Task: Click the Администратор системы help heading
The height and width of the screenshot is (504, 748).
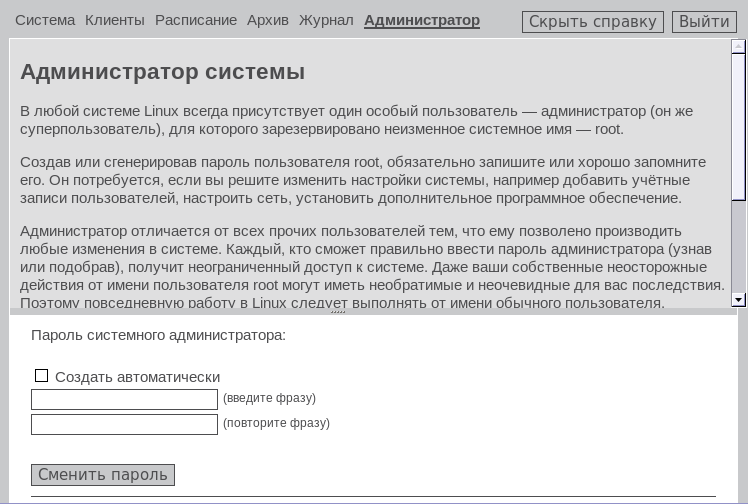Action: [x=162, y=72]
